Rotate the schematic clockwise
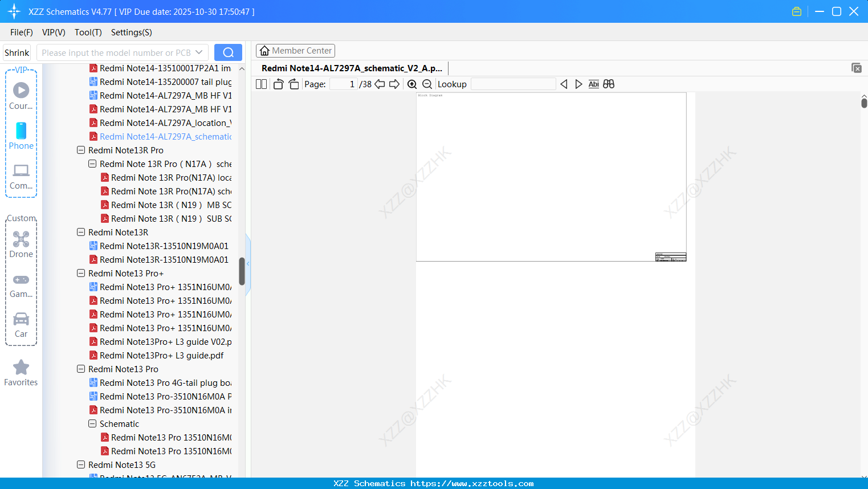This screenshot has width=868, height=489. point(294,84)
